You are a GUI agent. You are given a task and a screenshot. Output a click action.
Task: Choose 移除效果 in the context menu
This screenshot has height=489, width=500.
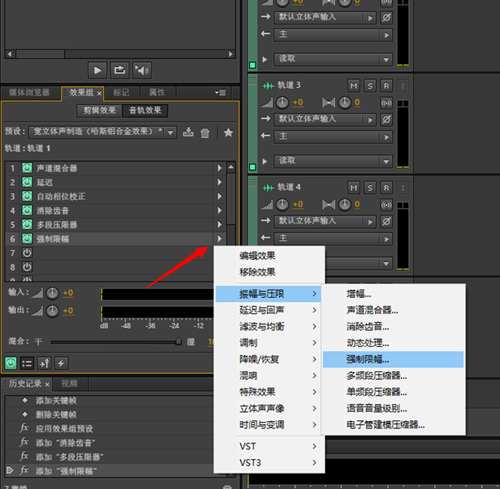257,272
